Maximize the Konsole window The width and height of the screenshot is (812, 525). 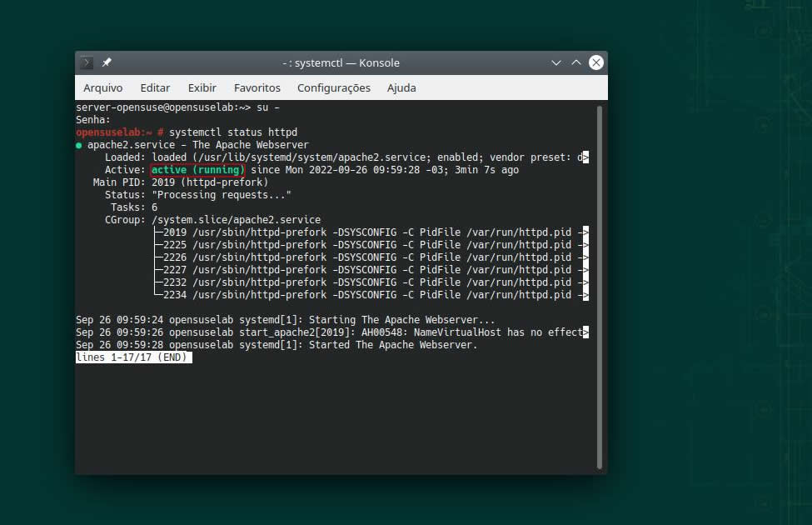(x=576, y=62)
